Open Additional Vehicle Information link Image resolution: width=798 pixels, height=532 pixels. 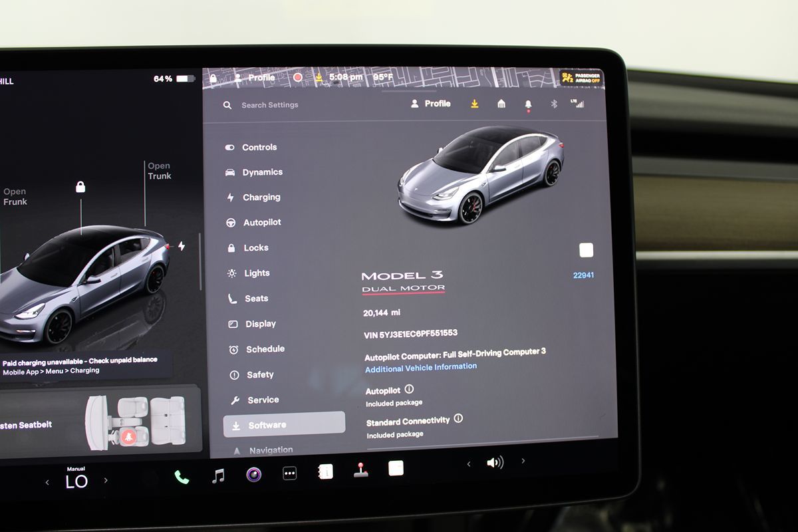421,367
